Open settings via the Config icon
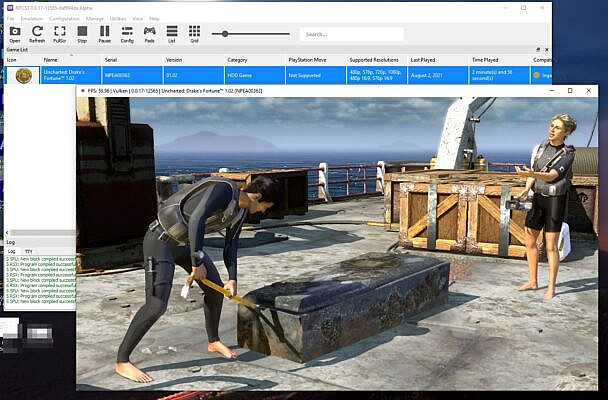Viewport: 608px width, 400px height. [127, 34]
